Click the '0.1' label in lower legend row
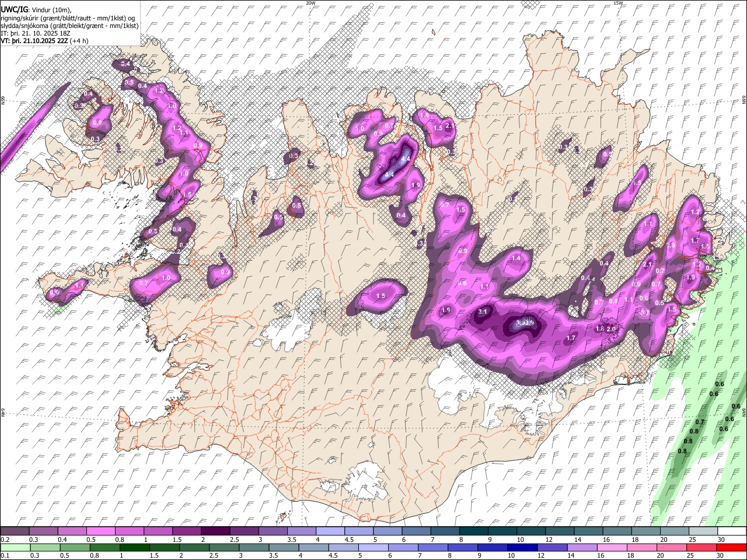Screen dimensions: 747x560 5,555
